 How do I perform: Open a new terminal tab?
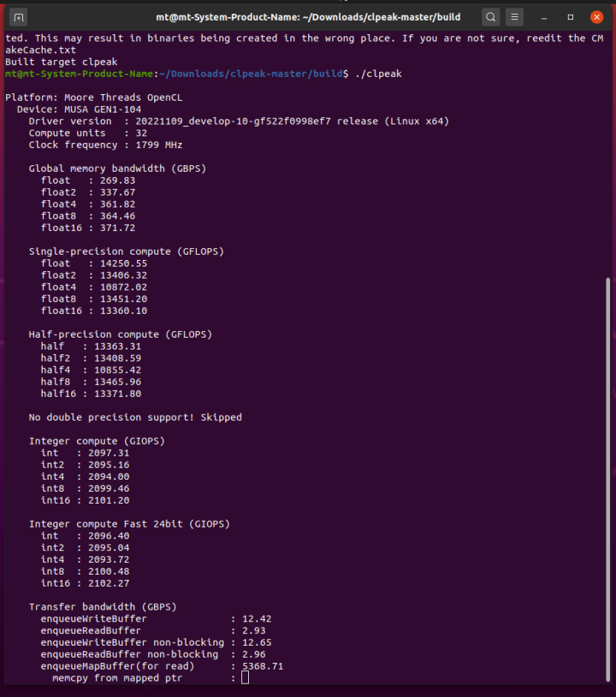click(x=18, y=17)
